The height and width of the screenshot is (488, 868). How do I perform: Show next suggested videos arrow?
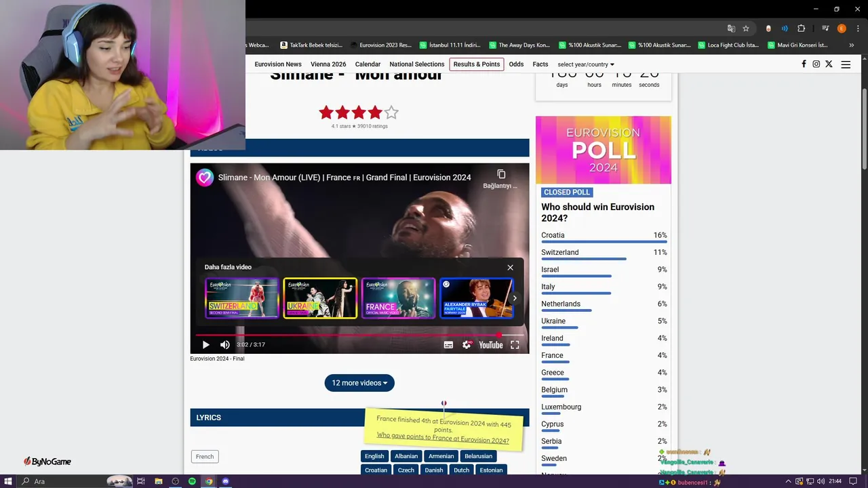(515, 298)
